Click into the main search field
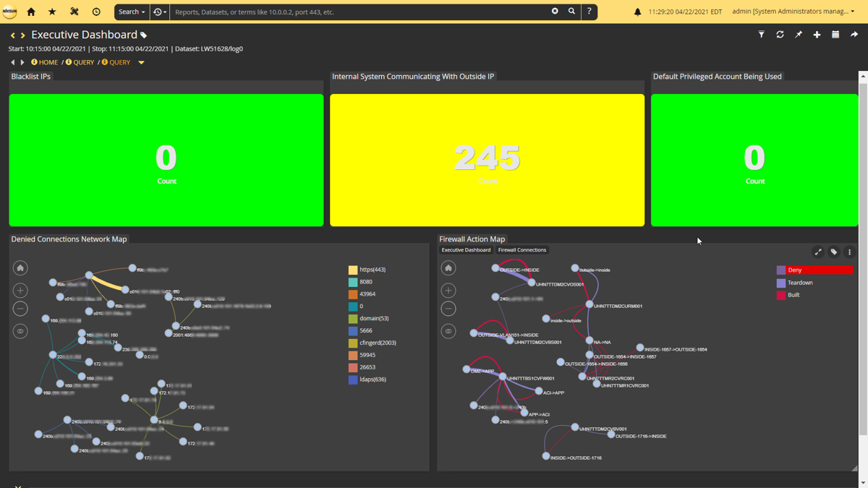Image resolution: width=868 pixels, height=488 pixels. (358, 12)
